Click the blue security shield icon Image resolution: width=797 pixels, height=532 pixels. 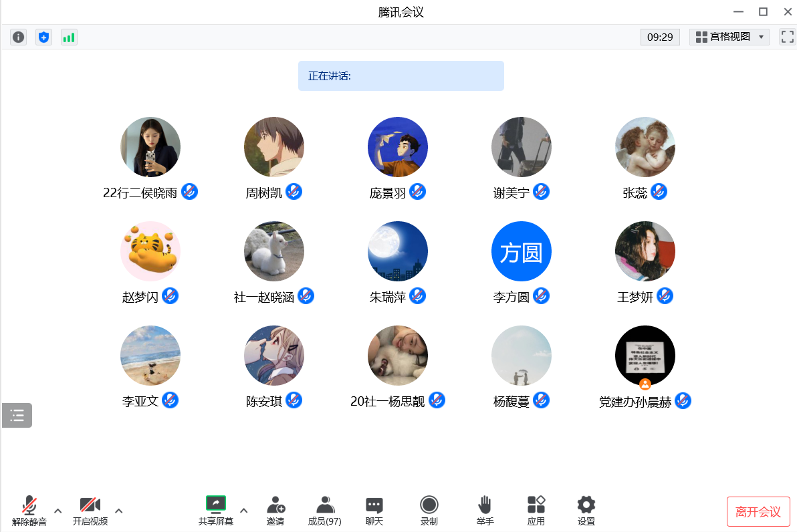point(43,37)
